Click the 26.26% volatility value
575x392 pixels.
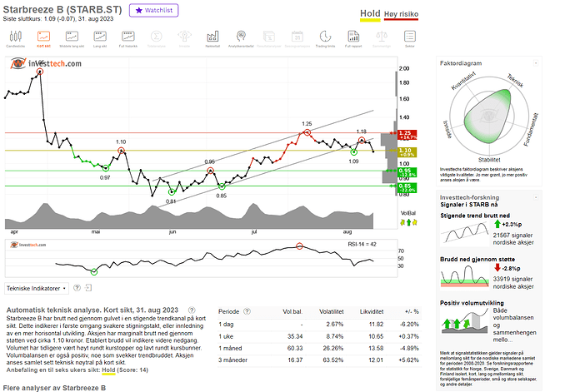click(333, 348)
